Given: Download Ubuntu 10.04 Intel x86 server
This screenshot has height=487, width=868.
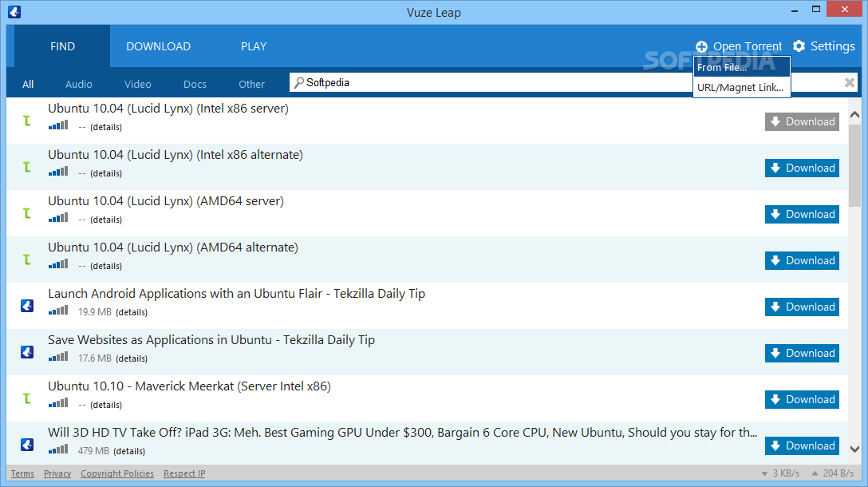Looking at the screenshot, I should click(x=802, y=122).
